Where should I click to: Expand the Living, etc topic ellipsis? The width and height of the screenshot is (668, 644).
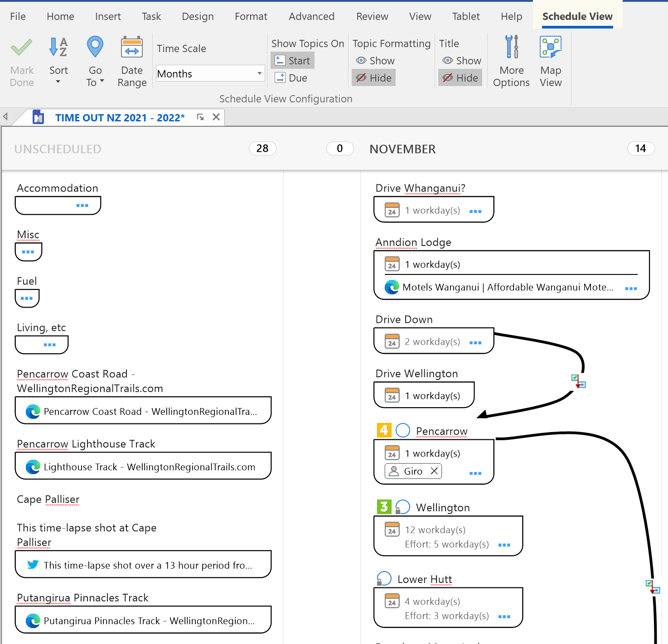50,345
